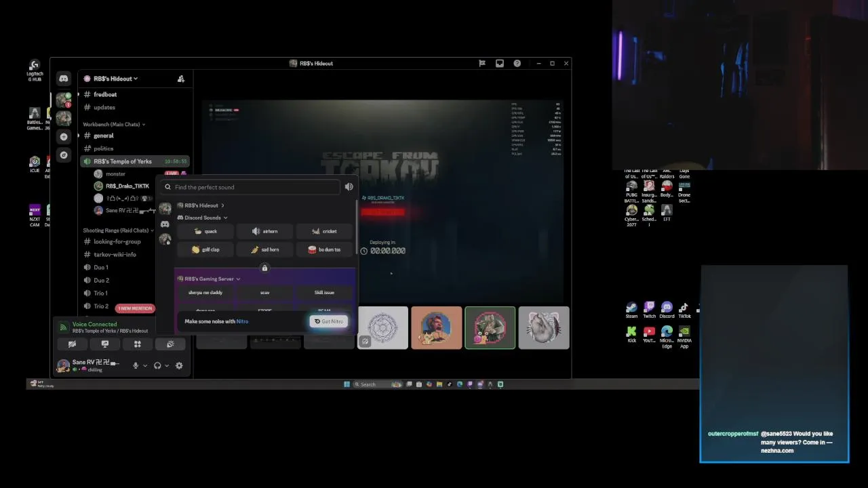868x488 pixels.
Task: Toggle microphone mute in user panel
Action: [136, 365]
